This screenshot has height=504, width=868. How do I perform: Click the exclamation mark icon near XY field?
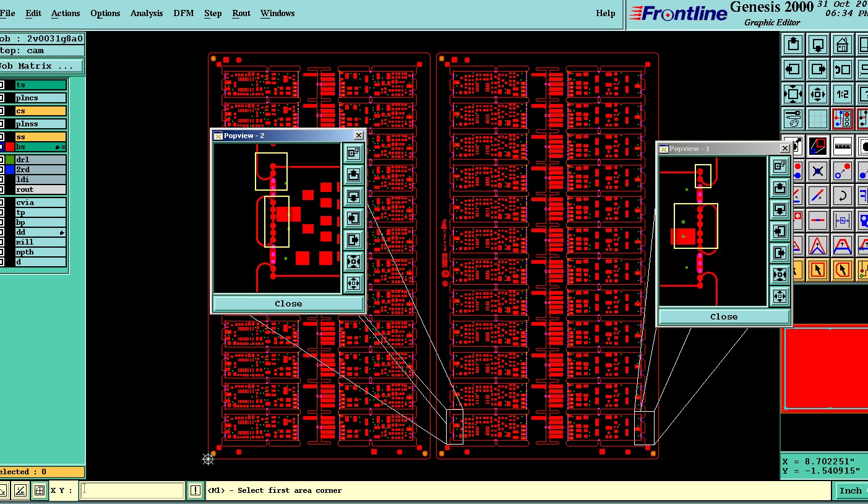(x=196, y=490)
